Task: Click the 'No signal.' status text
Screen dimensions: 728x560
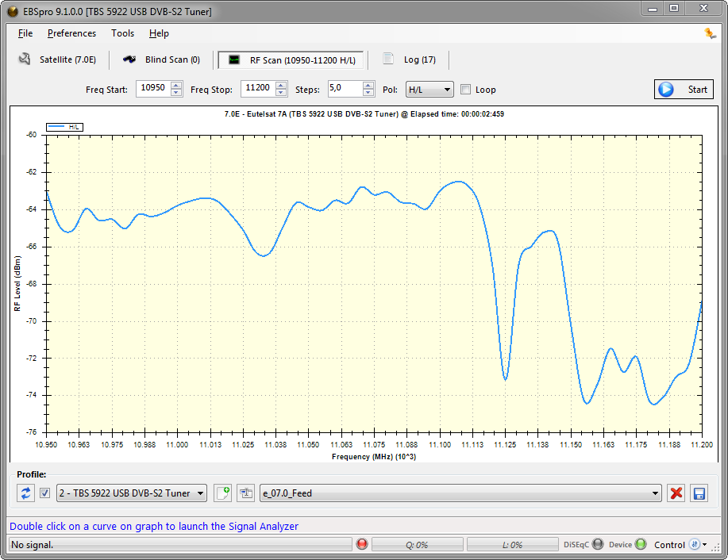Action: pyautogui.click(x=32, y=545)
